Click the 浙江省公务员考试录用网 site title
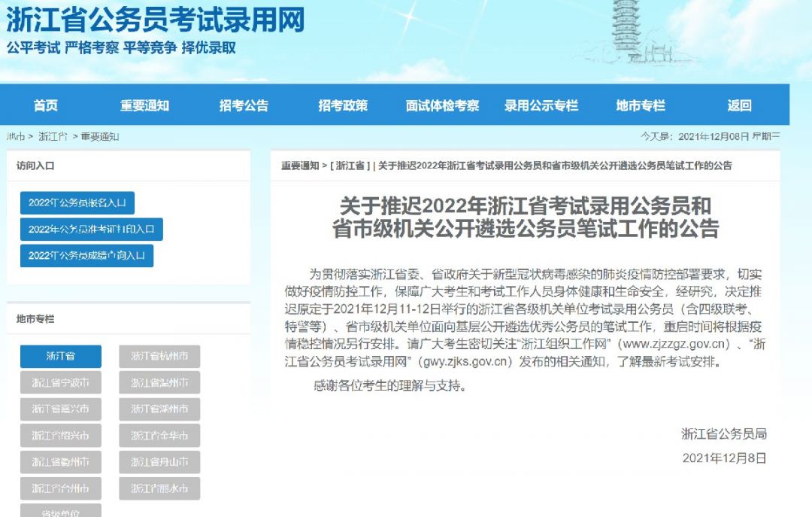This screenshot has height=517, width=812. click(x=156, y=20)
